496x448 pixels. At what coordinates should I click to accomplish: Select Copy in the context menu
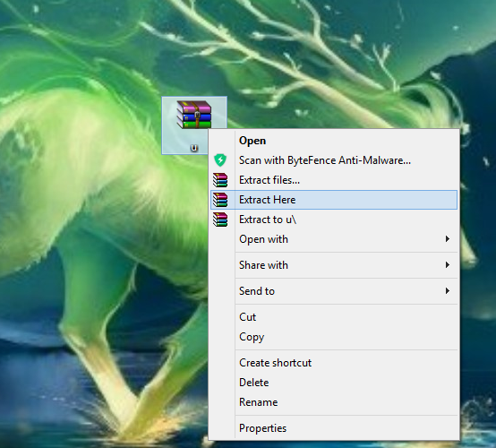tap(334, 337)
